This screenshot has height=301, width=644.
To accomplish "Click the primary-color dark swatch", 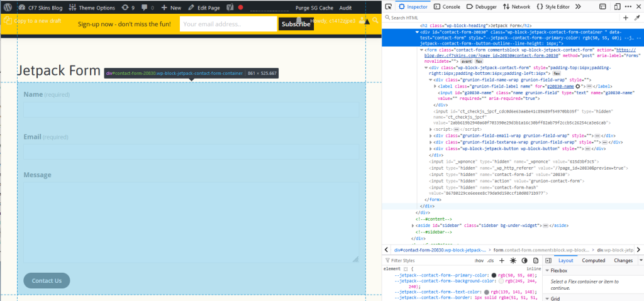I will [x=494, y=275].
